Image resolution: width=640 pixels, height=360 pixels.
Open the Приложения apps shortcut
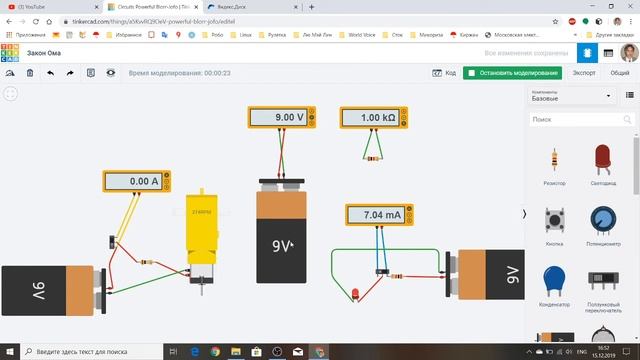(26, 35)
